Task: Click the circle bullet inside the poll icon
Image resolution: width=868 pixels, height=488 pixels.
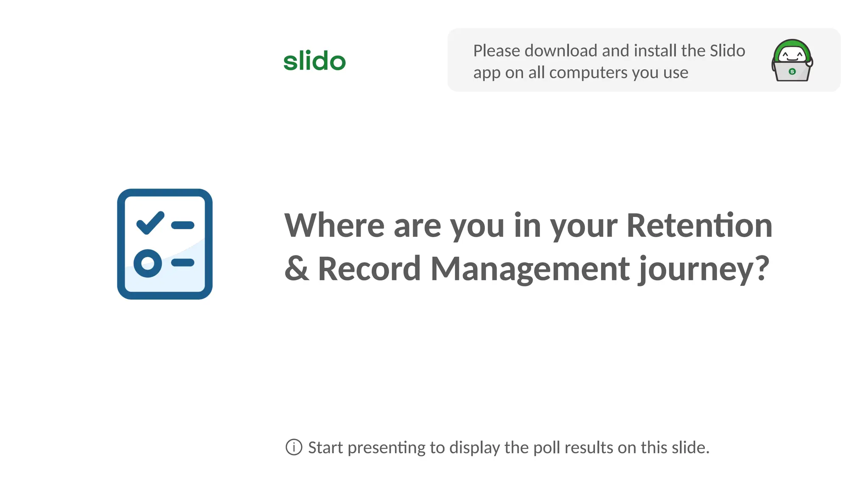Action: click(147, 263)
